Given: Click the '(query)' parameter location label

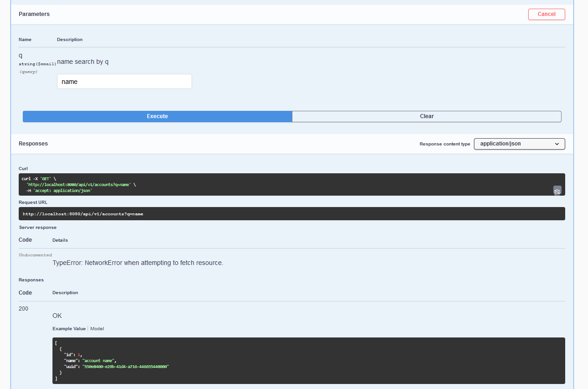Looking at the screenshot, I should 28,72.
